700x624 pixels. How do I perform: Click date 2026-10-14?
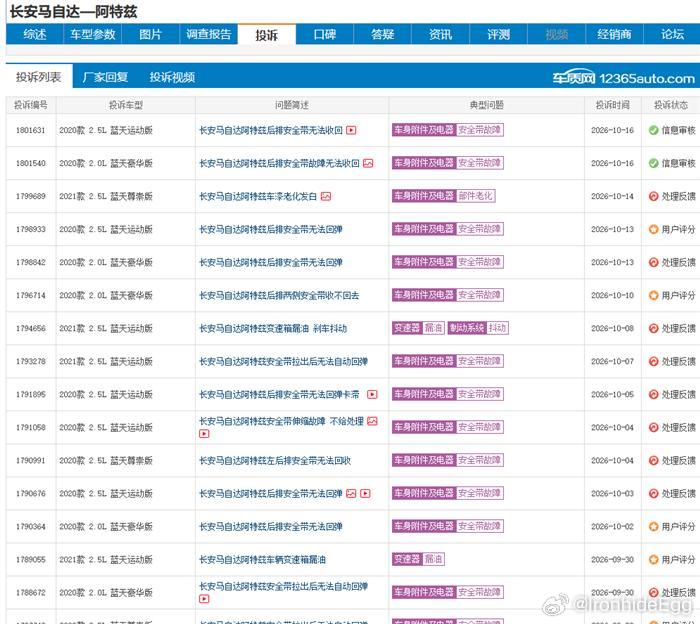pos(612,196)
